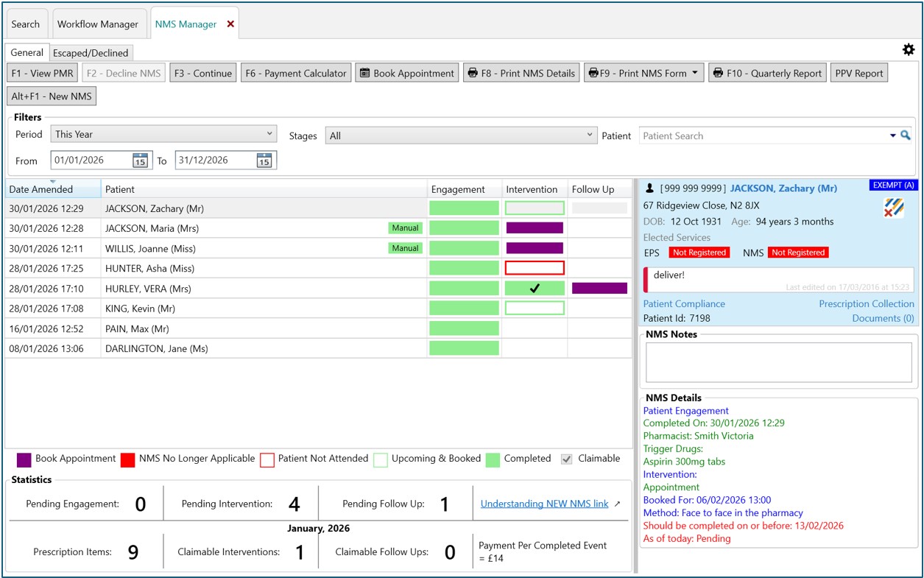Close the NMS Manager tab
Image resolution: width=924 pixels, height=578 pixels.
click(230, 24)
